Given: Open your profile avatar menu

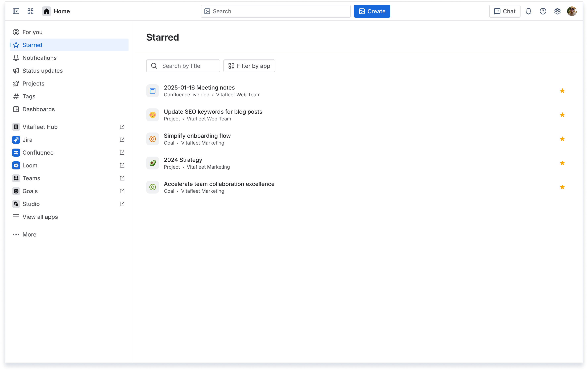Looking at the screenshot, I should (x=572, y=11).
